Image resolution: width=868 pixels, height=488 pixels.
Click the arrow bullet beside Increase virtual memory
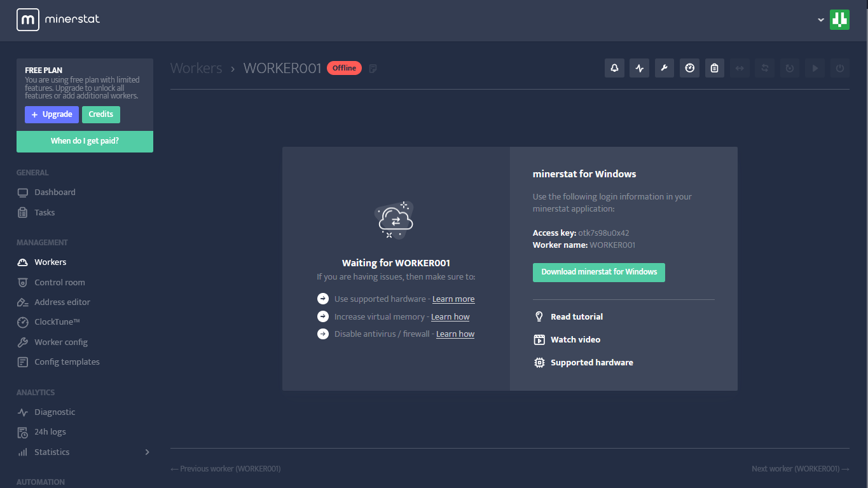click(x=323, y=316)
